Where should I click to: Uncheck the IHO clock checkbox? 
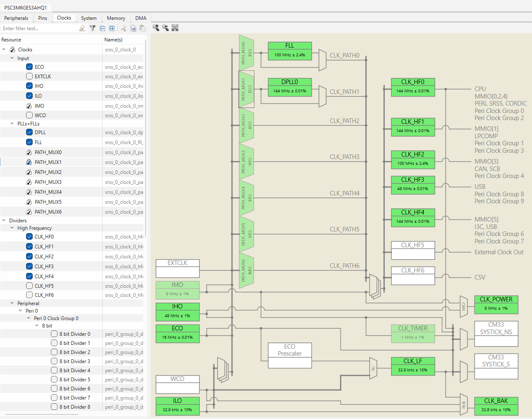[29, 86]
